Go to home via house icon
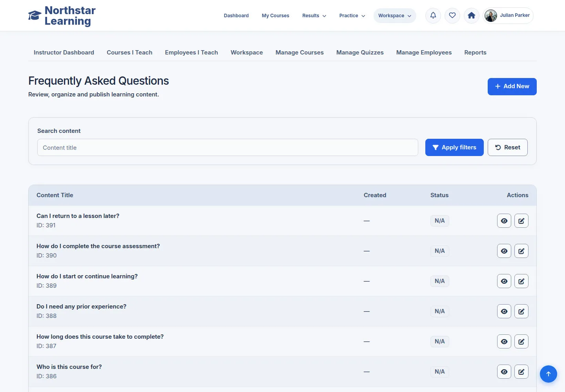The image size is (565, 392). 472,16
